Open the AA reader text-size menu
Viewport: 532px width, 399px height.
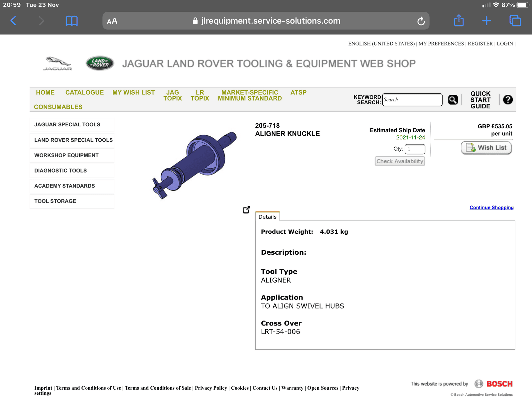coord(112,21)
